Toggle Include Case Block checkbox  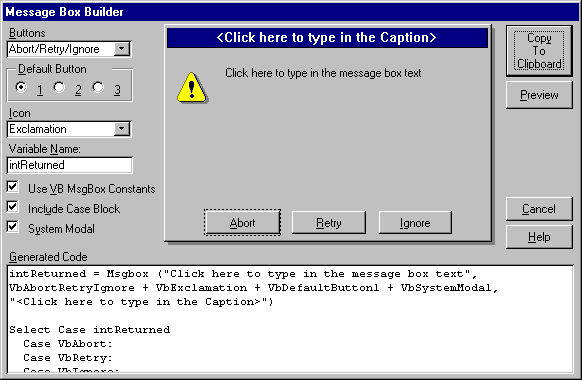click(x=12, y=207)
